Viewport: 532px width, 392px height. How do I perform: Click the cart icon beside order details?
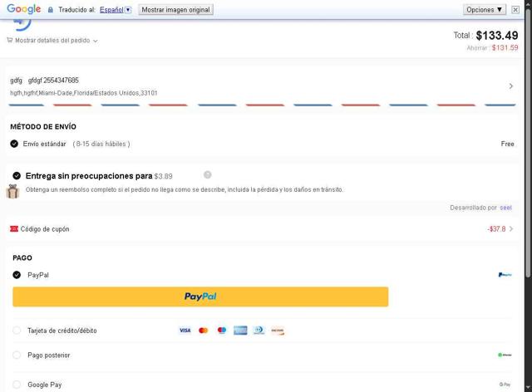tap(9, 40)
